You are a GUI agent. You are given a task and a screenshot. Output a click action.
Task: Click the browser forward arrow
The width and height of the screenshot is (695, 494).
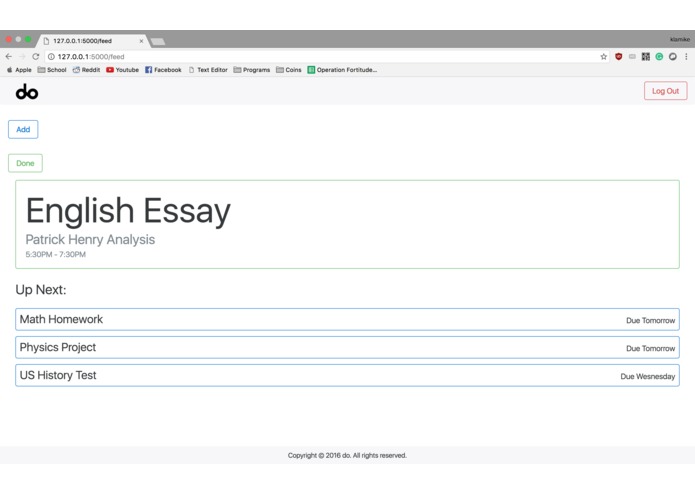[22, 56]
